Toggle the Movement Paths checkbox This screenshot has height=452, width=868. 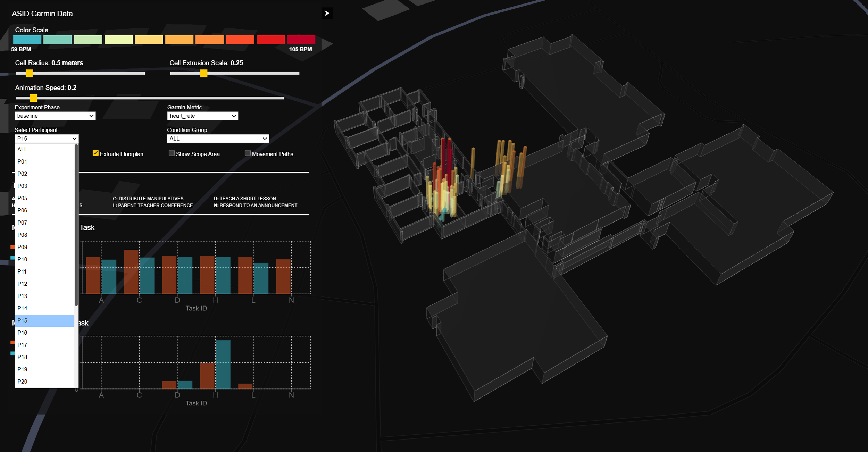248,153
